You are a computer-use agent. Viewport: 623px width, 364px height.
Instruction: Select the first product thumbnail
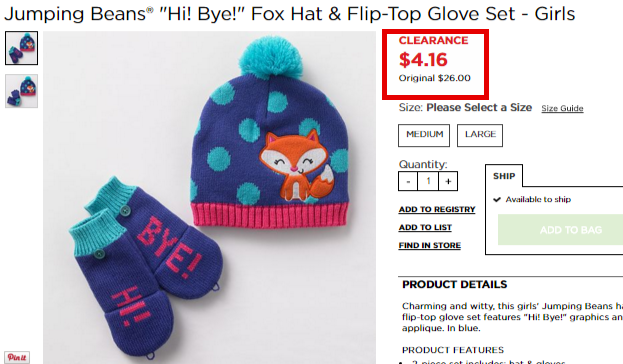[x=21, y=48]
